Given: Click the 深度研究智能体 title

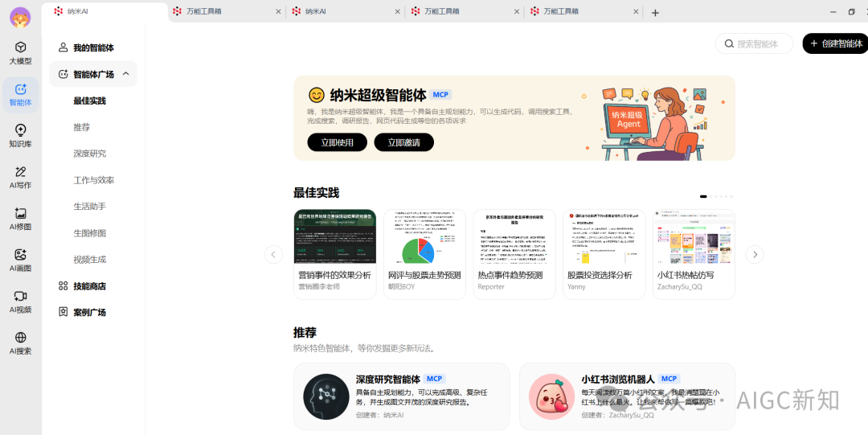Looking at the screenshot, I should click(388, 379).
